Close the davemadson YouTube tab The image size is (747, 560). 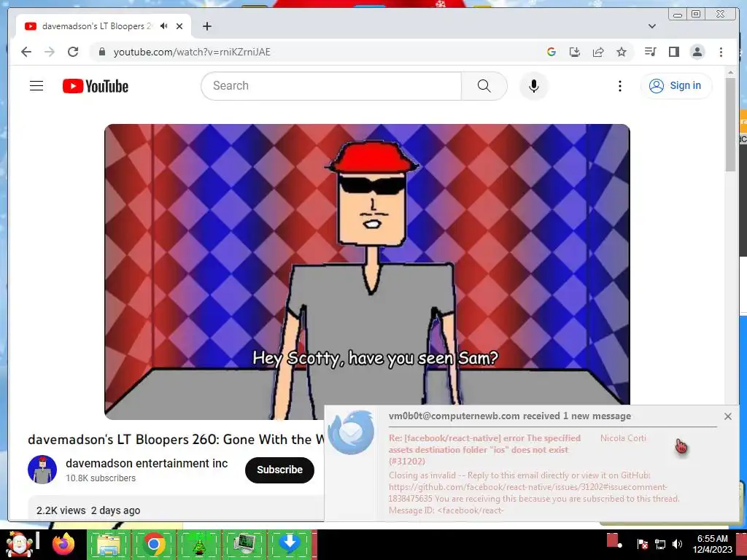point(179,26)
